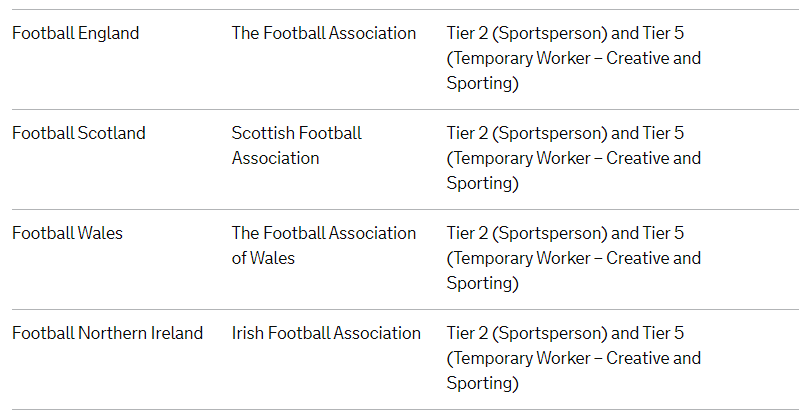Click the tier text in Northern Ireland row
The width and height of the screenshot is (802, 416).
click(573, 358)
